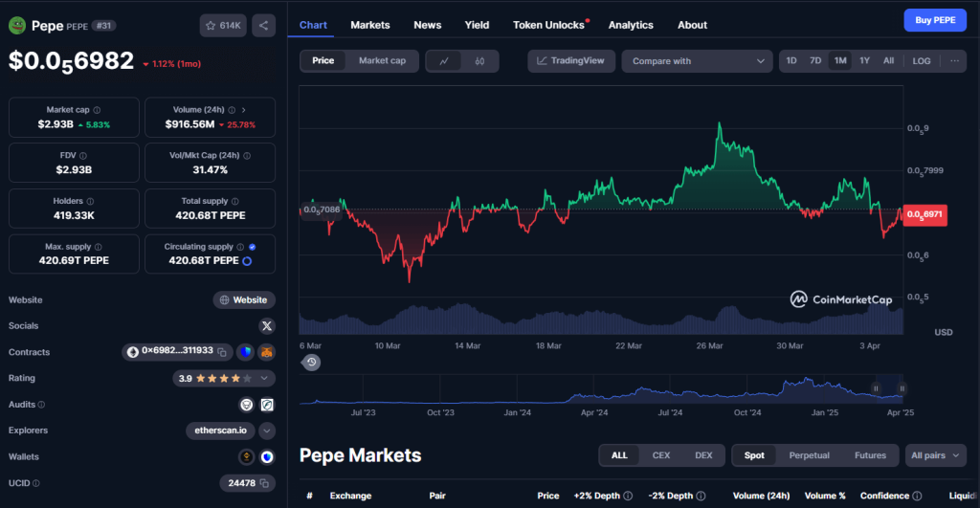Click Vol/Mkt Cap (24h) info icon
Viewport: 980px width, 508px height.
click(247, 156)
